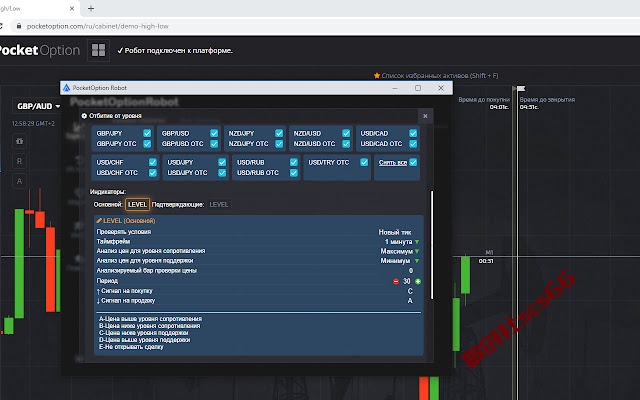
Task: Toggle the USD/CHF OTC checkbox
Action: pyautogui.click(x=153, y=173)
